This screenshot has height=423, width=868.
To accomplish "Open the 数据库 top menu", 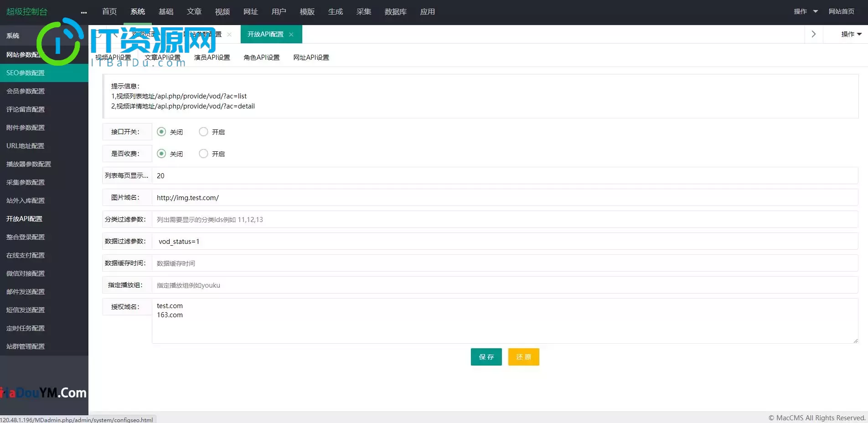I will pyautogui.click(x=396, y=12).
